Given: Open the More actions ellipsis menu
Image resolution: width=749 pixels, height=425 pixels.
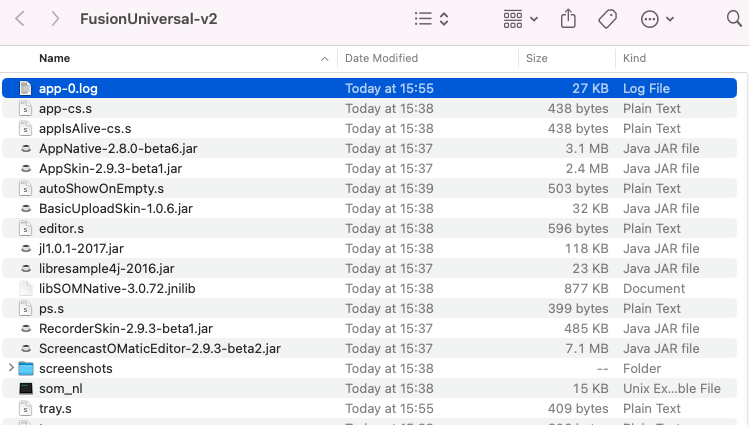Looking at the screenshot, I should pyautogui.click(x=657, y=19).
